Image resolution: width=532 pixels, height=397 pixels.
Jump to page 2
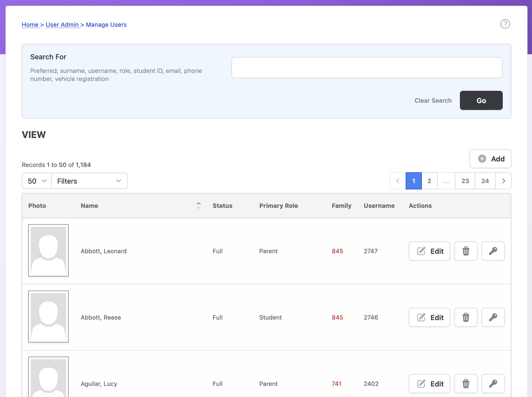tap(429, 181)
